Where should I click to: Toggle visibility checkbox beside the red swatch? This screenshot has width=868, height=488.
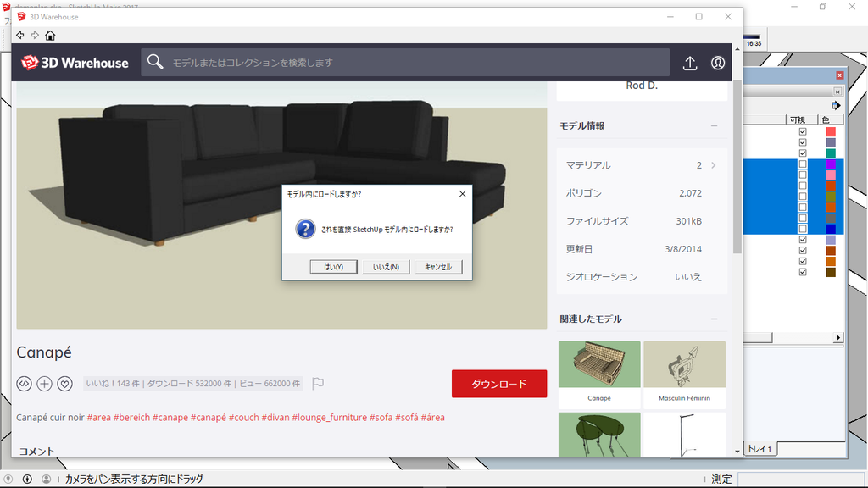803,131
